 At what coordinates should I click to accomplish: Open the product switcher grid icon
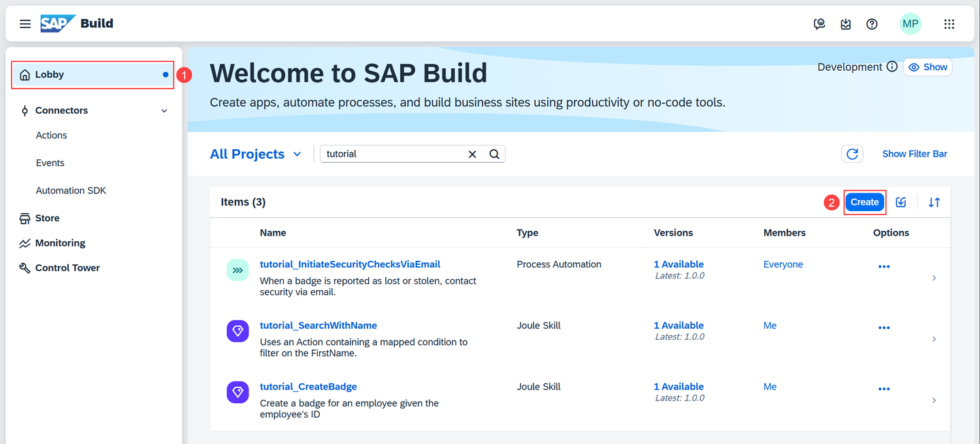click(949, 24)
